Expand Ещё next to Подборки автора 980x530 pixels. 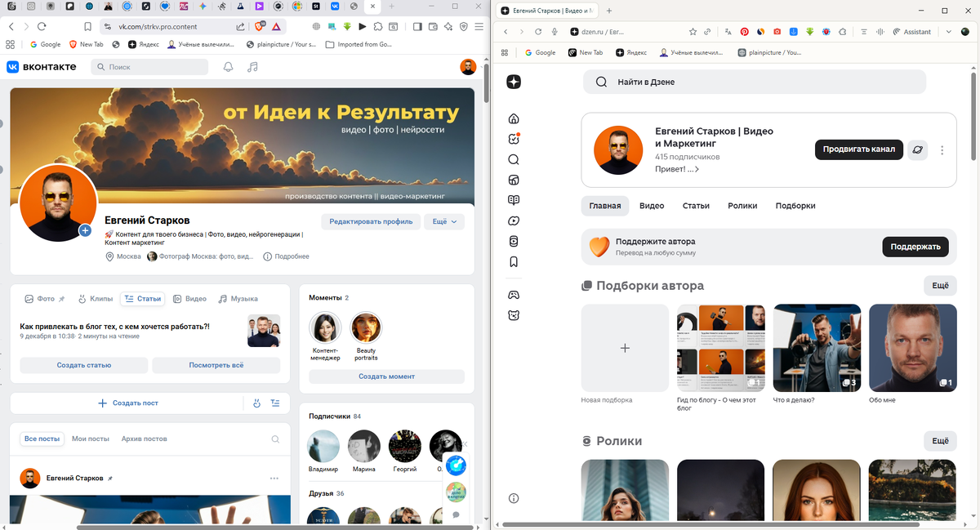click(x=940, y=286)
